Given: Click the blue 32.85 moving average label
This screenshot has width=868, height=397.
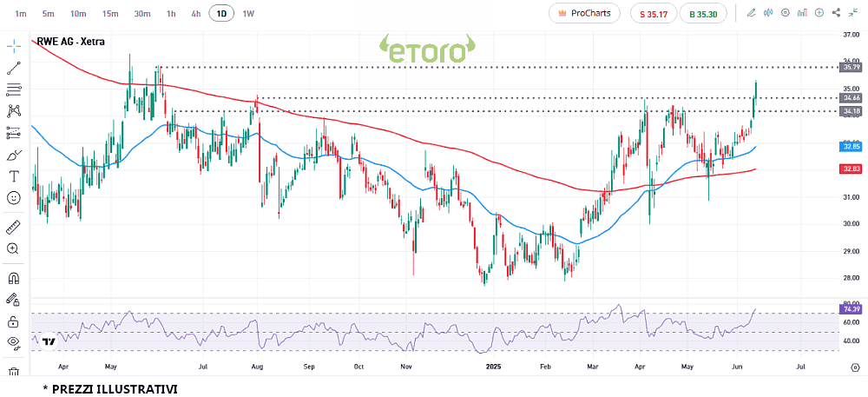Looking at the screenshot, I should (x=849, y=147).
